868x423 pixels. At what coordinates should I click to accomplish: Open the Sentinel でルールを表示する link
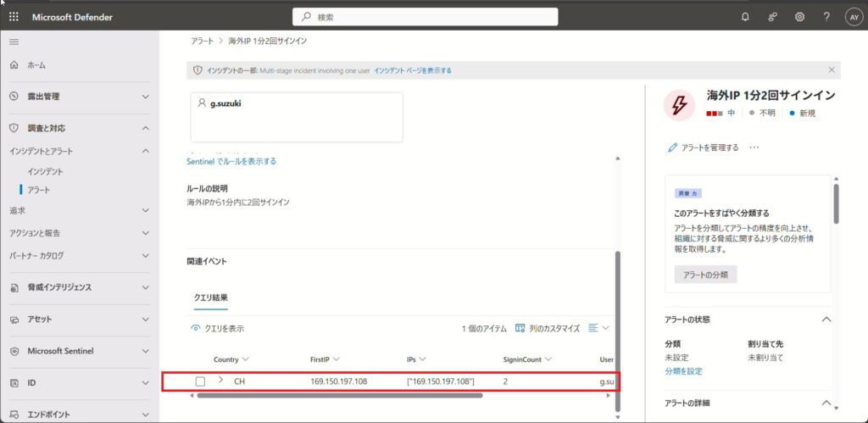tap(231, 161)
